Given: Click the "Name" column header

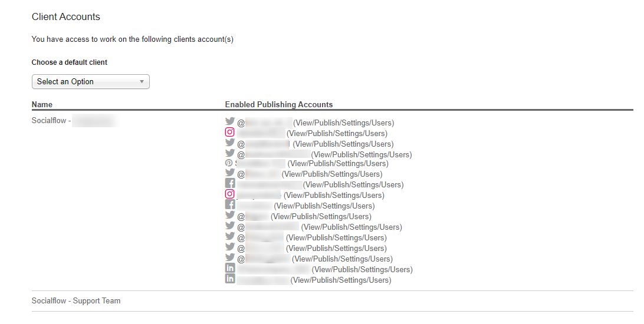Looking at the screenshot, I should coord(42,105).
